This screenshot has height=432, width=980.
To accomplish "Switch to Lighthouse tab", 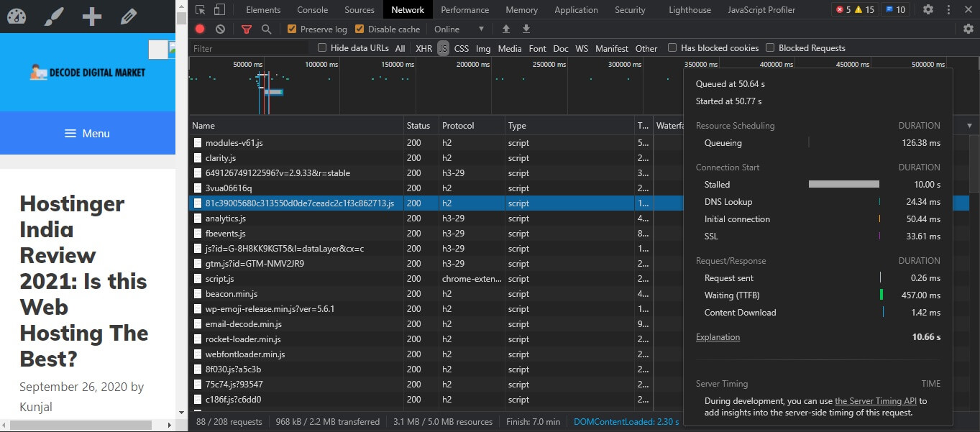I will click(x=690, y=9).
